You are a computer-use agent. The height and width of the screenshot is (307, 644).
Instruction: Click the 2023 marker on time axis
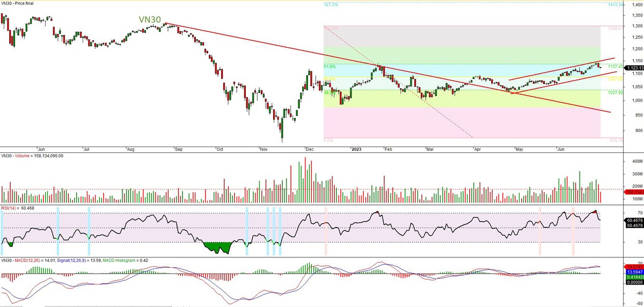(356, 149)
